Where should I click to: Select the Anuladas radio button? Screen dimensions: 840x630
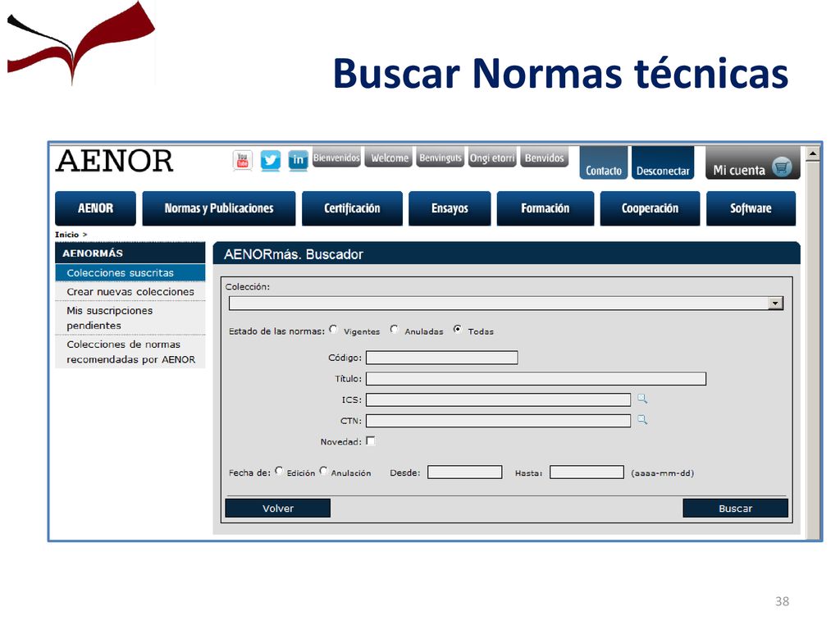click(395, 330)
